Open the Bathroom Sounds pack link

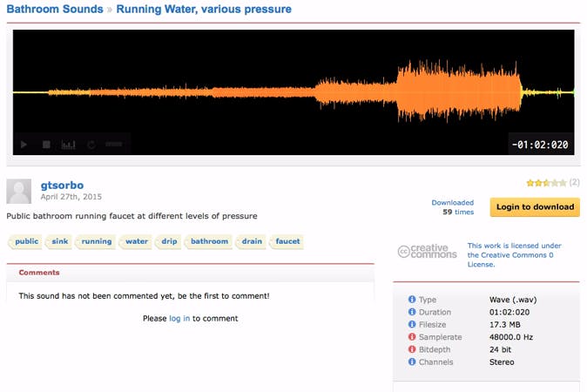tap(55, 9)
